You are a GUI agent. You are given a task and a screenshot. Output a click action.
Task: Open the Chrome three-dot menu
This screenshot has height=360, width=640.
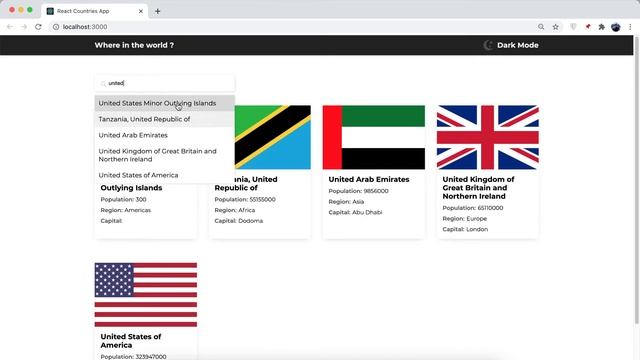pyautogui.click(x=630, y=27)
